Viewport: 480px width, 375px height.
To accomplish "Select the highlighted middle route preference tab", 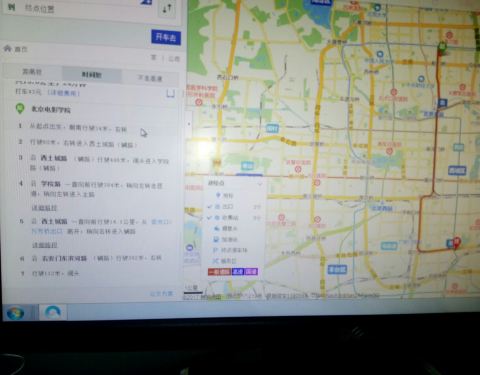I will click(x=92, y=75).
